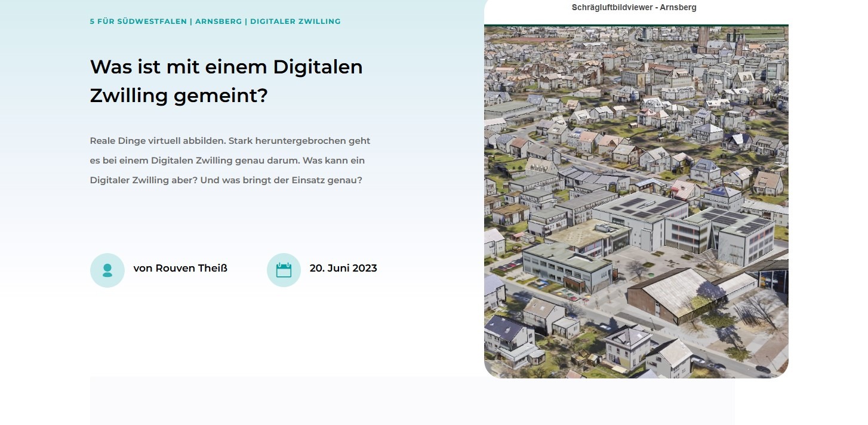This screenshot has width=868, height=425.
Task: Open the ARNSBERG breadcrumb link
Action: (219, 21)
